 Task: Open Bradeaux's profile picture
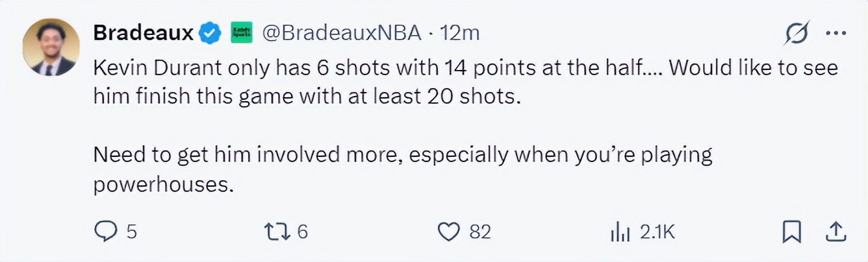click(x=51, y=47)
